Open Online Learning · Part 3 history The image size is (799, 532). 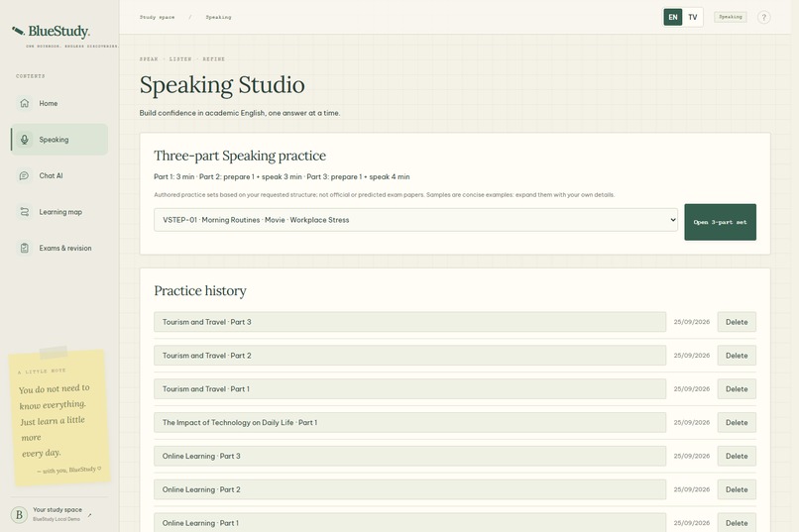409,456
